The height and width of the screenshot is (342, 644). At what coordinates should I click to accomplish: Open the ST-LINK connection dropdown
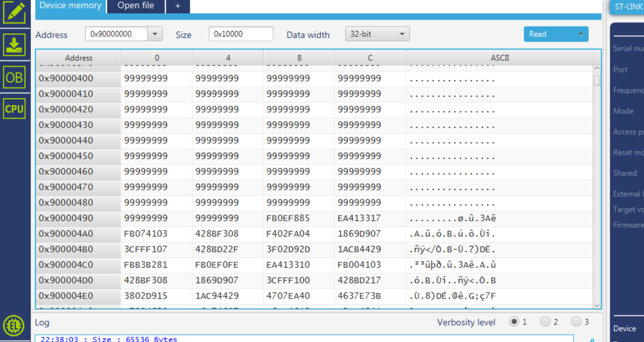(627, 7)
